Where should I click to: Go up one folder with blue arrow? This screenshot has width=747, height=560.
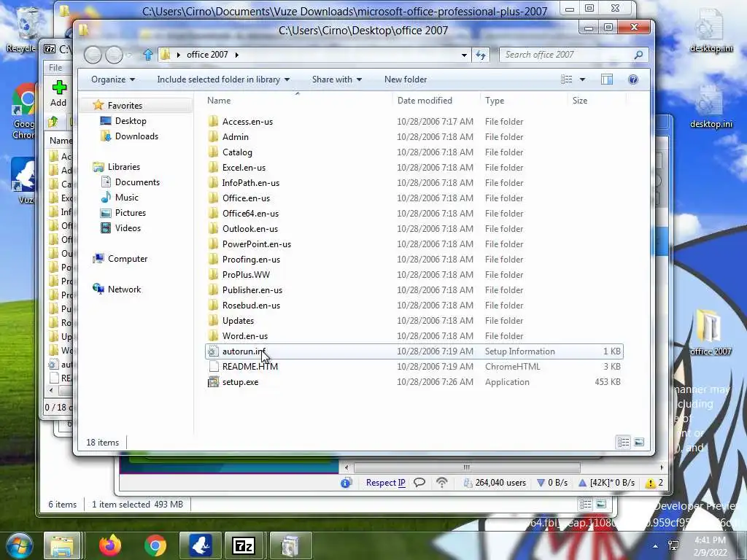pyautogui.click(x=147, y=55)
